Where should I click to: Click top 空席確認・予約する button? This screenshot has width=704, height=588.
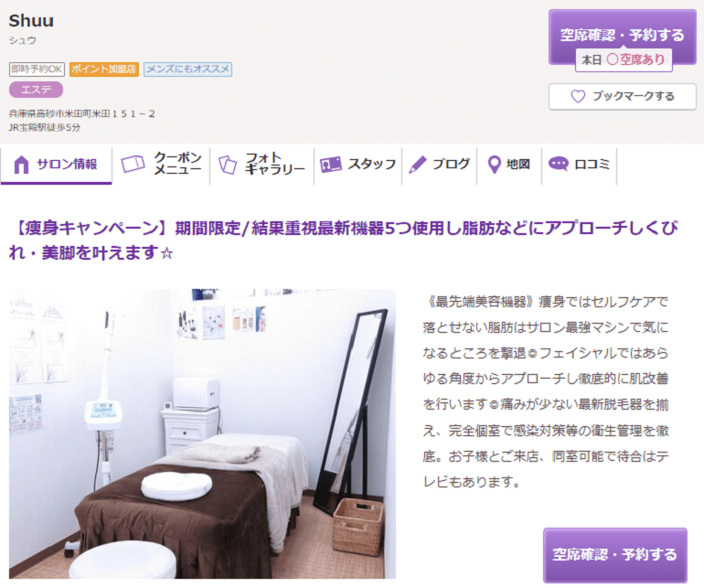tap(623, 36)
